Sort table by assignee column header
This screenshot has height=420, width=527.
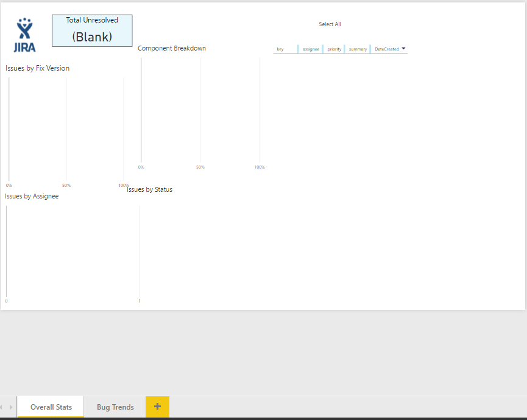coord(311,49)
